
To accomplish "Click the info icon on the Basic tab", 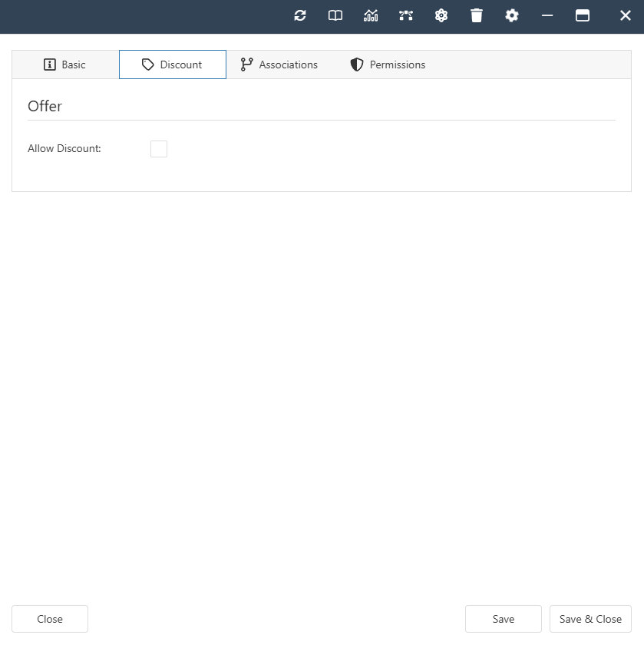I will (x=51, y=64).
